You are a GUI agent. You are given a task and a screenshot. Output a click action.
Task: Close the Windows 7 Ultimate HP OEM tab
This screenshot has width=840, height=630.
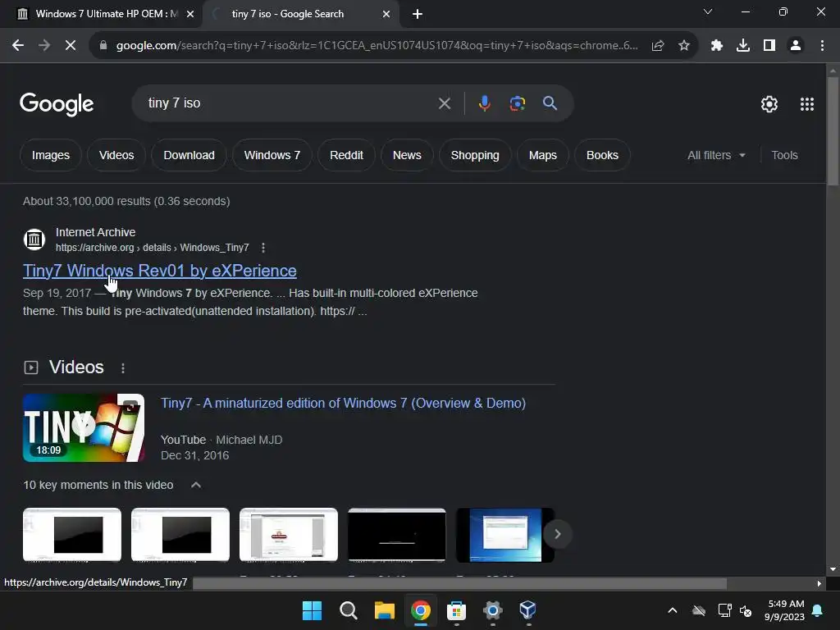[190, 15]
